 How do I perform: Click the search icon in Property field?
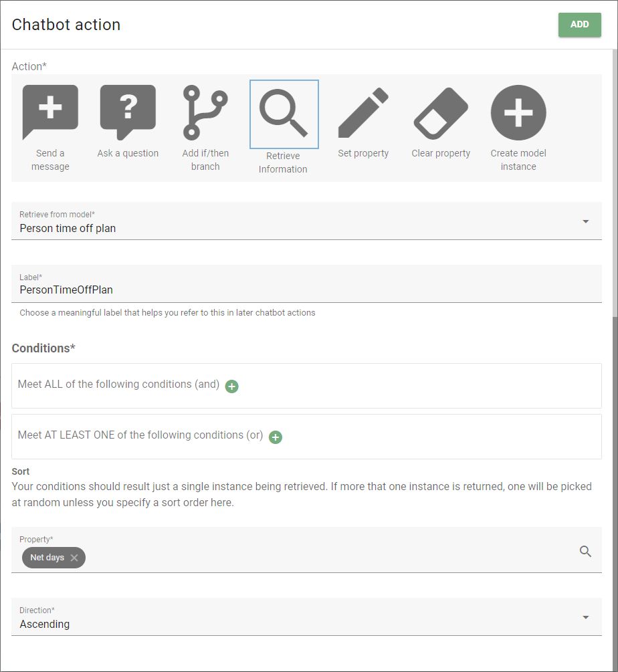point(585,551)
